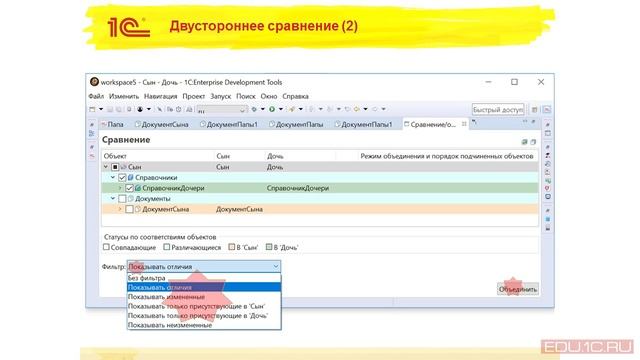Viewport: 640px width, 360px height.
Task: Click the Документы folder icon in tree
Action: point(131,199)
